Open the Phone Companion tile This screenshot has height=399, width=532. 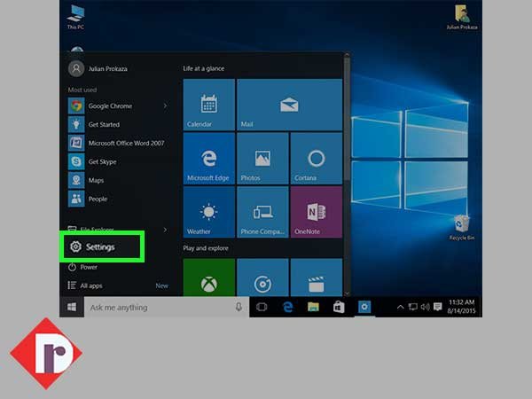point(262,212)
